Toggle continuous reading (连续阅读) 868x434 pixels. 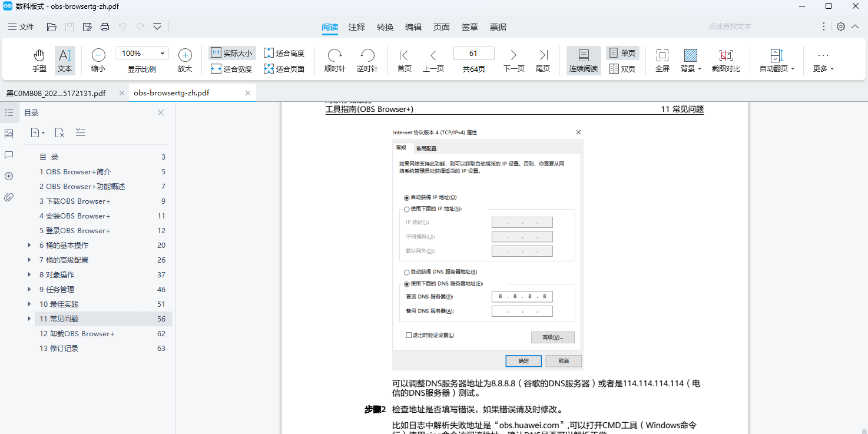584,61
